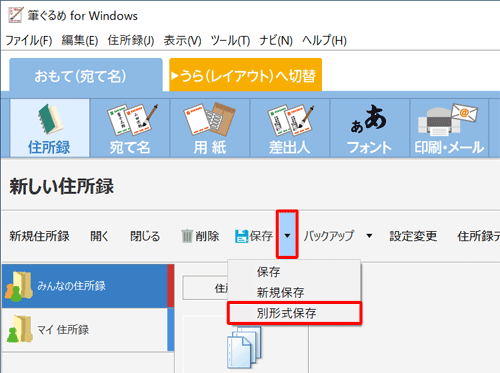Click the マイ 住所録 folder icon
Viewport: 500px width, 373px height.
19,329
